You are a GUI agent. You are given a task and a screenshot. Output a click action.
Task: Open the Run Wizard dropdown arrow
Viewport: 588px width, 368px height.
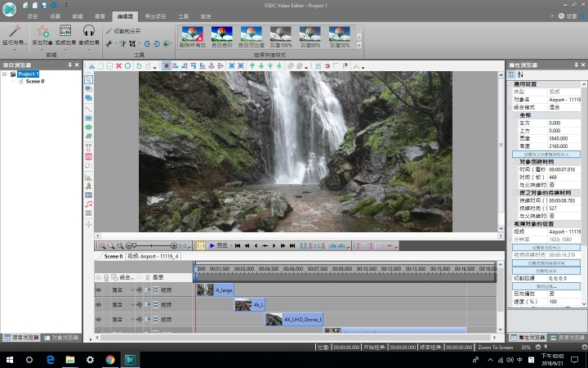15,49
